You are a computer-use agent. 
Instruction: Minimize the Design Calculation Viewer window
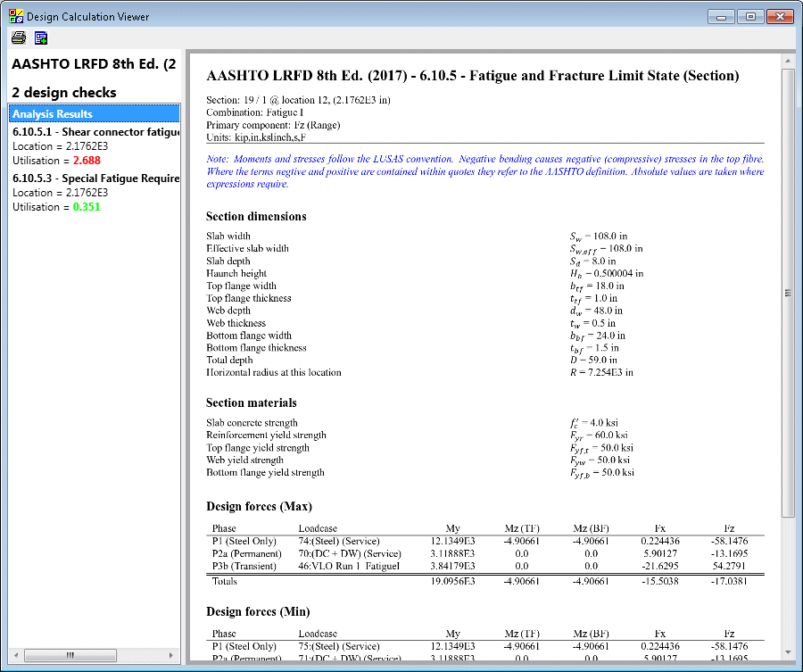[720, 16]
